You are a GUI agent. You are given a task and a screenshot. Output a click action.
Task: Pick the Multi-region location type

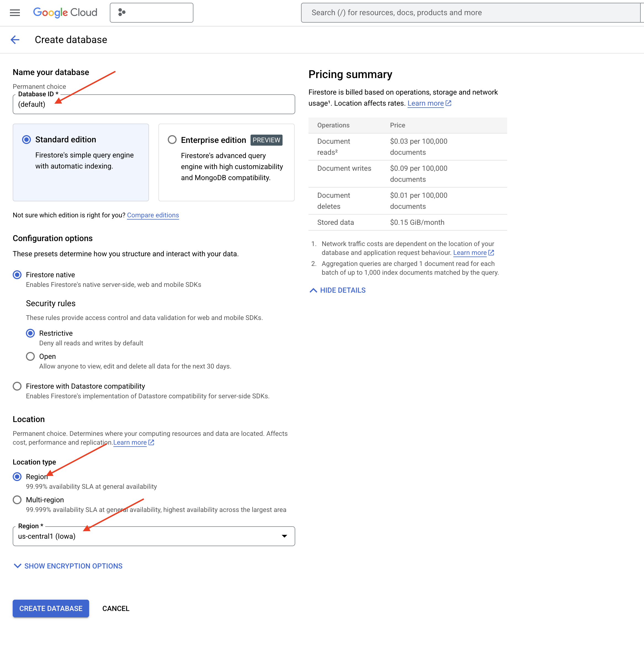click(17, 500)
